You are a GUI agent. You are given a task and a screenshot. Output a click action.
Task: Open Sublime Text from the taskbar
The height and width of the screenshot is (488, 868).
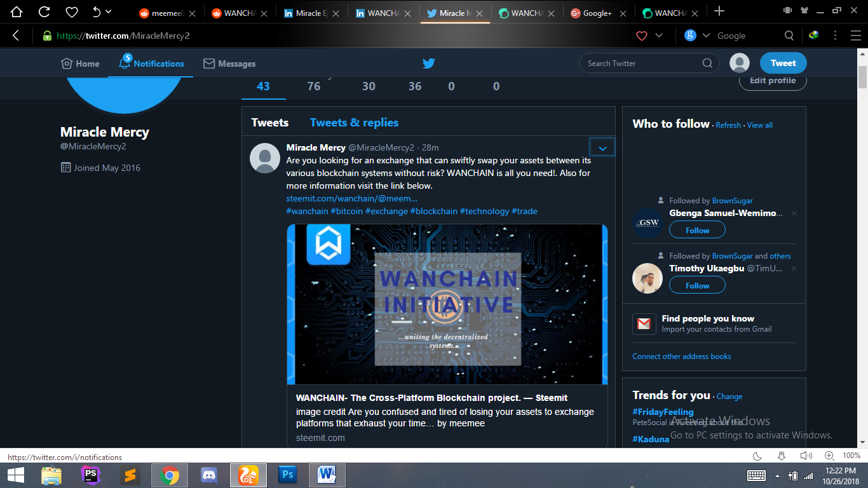[130, 475]
